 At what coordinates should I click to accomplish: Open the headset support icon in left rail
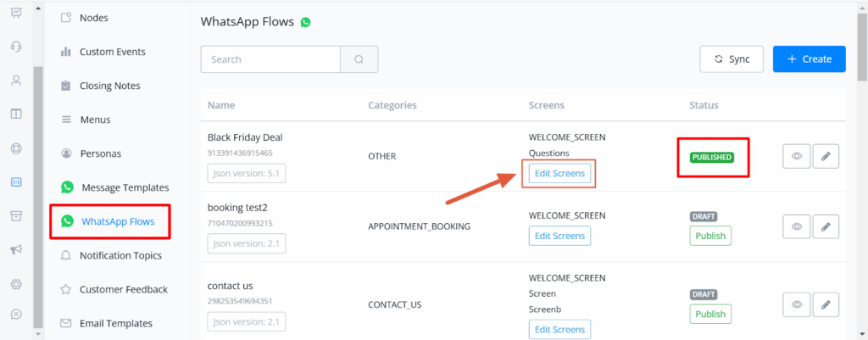(x=16, y=47)
